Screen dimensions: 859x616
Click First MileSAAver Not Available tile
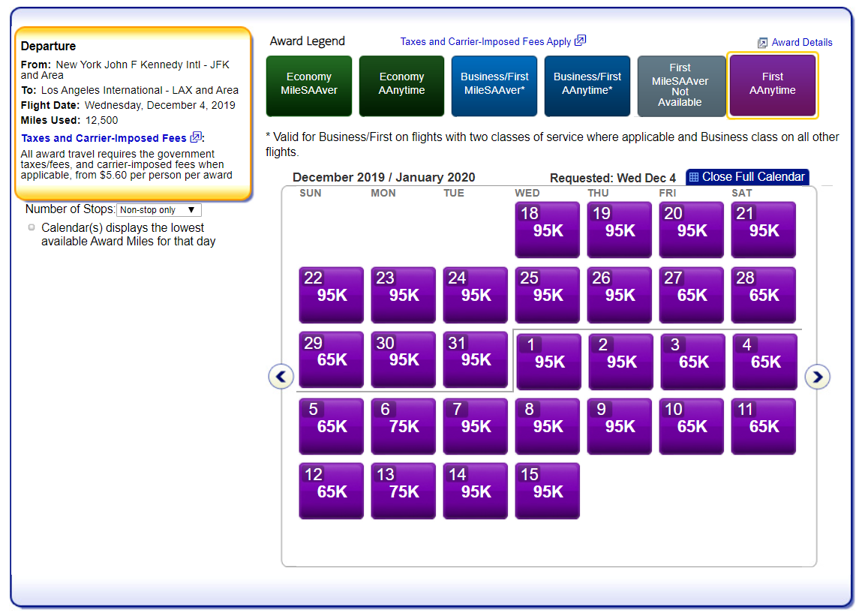[680, 84]
